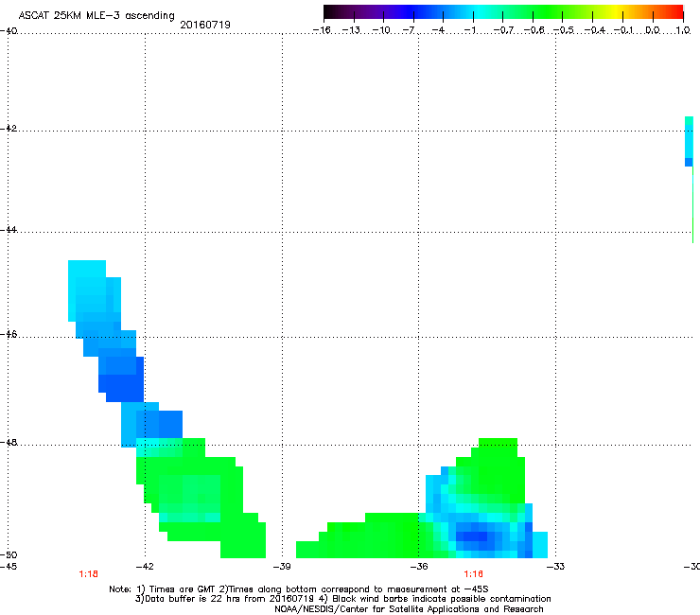Click the -46 latitude axis label
This screenshot has width=700, height=615.
9,335
